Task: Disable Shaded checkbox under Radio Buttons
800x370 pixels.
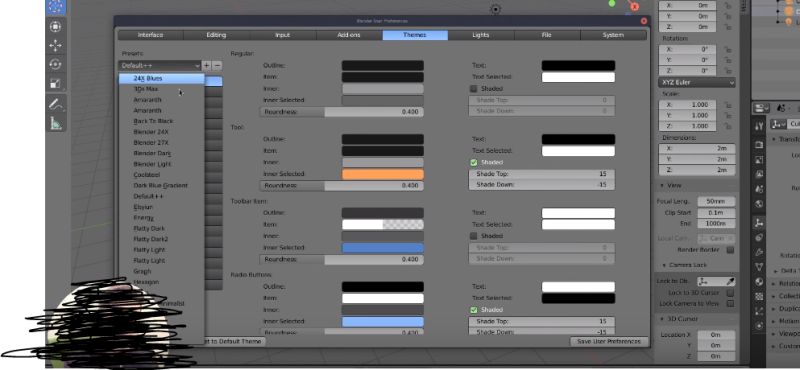Action: (x=473, y=310)
